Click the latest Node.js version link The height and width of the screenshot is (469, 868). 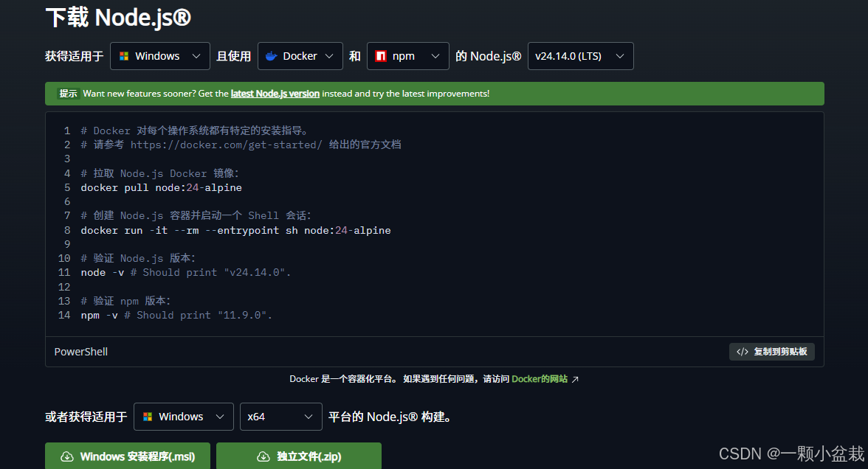point(275,94)
